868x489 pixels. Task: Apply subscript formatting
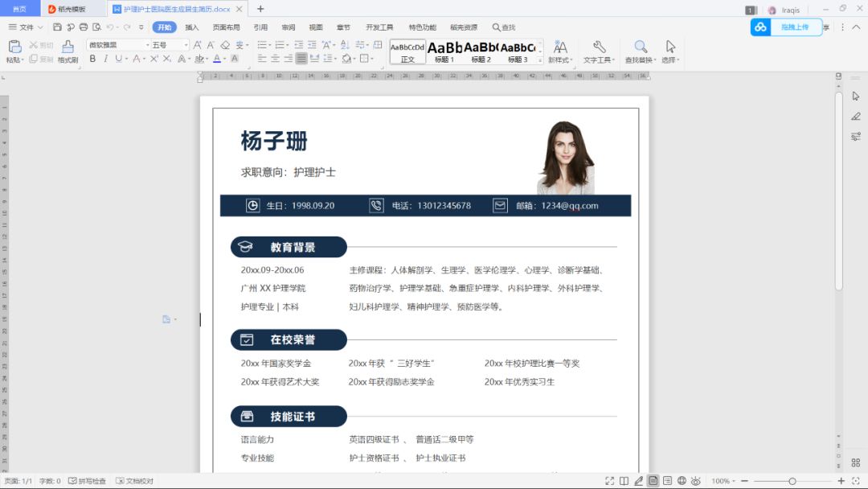[167, 59]
